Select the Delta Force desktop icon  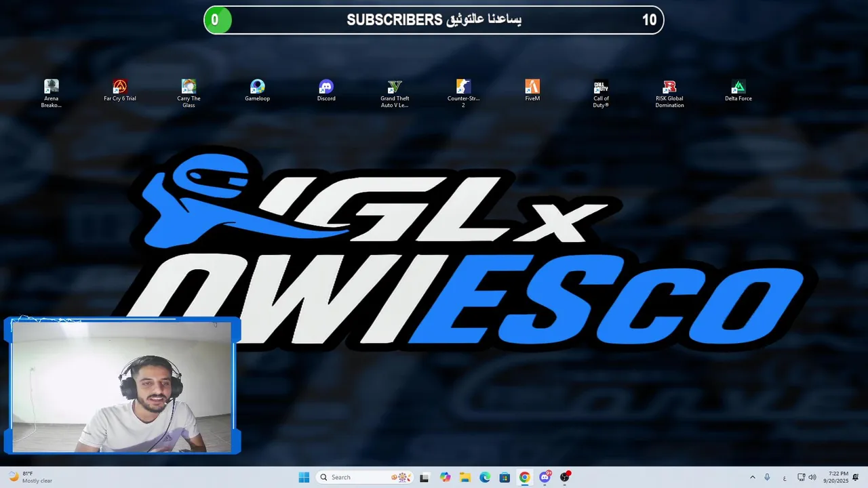click(738, 91)
